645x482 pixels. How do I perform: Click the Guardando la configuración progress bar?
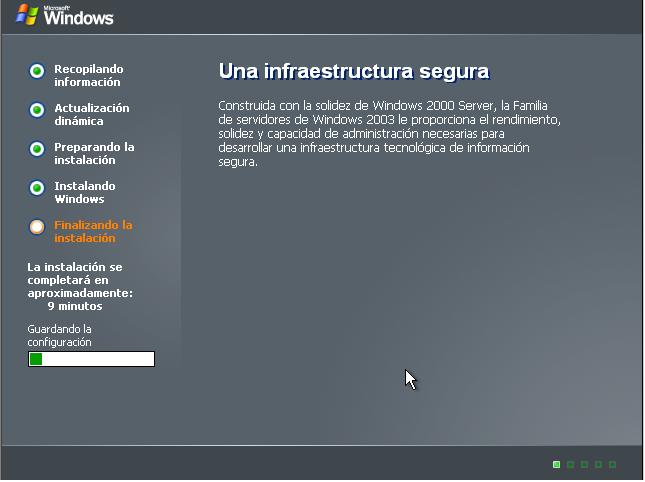point(91,359)
